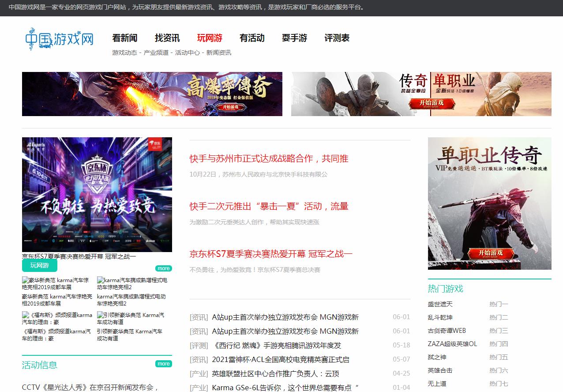The height and width of the screenshot is (392, 563).
Task: Open the 耍手游 navigation menu
Action: click(x=294, y=38)
